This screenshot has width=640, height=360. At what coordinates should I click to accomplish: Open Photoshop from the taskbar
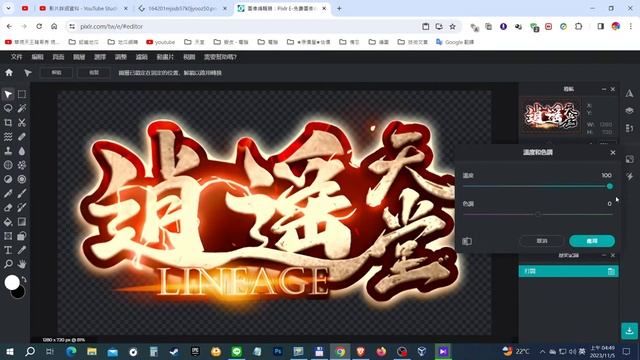click(x=278, y=351)
